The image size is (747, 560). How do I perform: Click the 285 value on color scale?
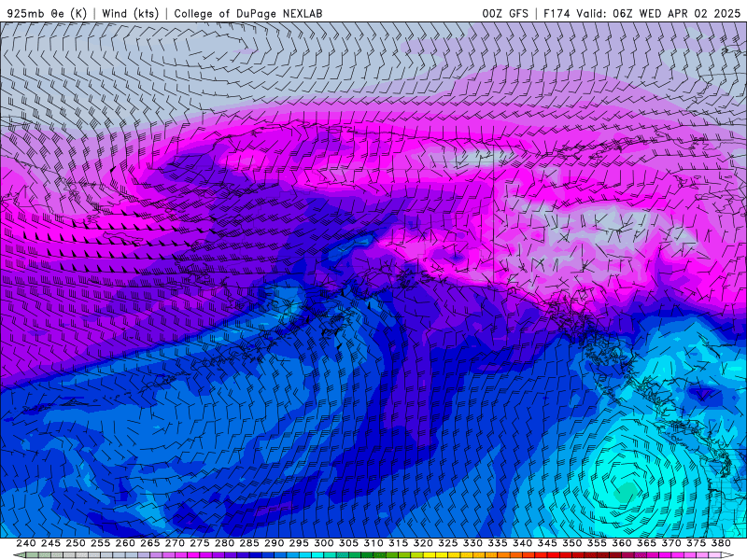pos(249,543)
